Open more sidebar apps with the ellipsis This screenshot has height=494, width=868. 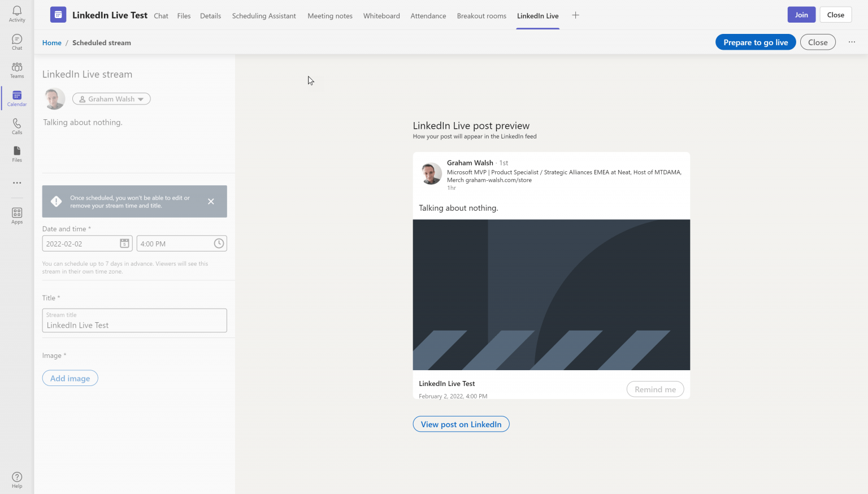16,183
